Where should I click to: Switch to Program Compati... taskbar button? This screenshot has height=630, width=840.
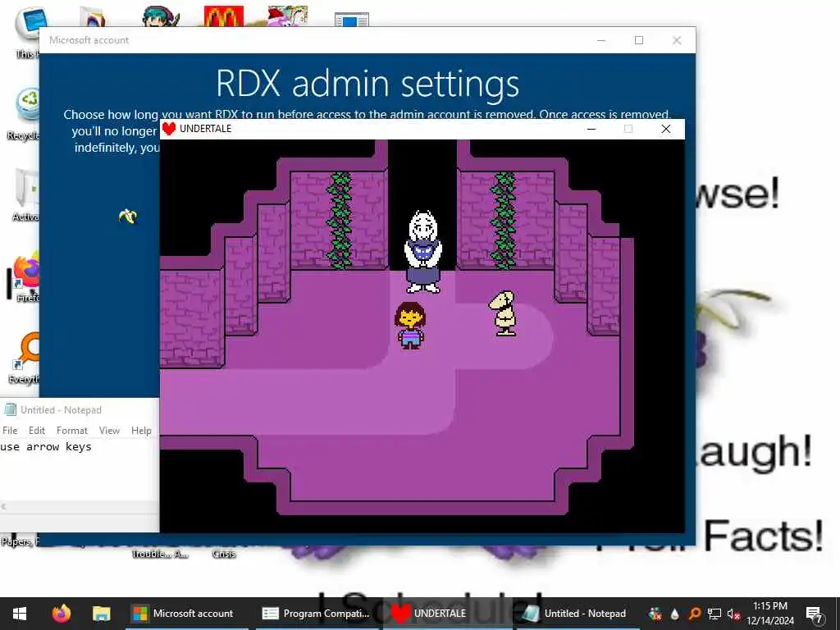click(319, 614)
